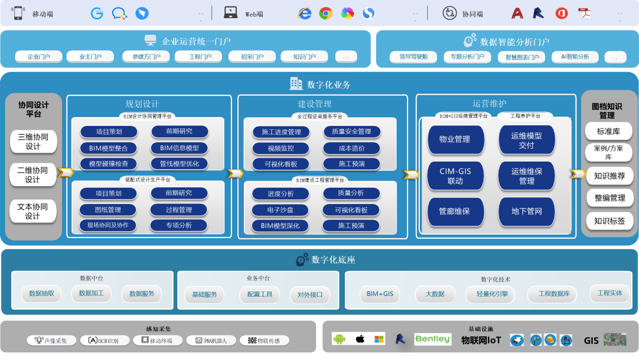Image resolution: width=639 pixels, height=364 pixels.
Task: Click arrow between 规划设计 and 建设管理
Action: coord(235,174)
